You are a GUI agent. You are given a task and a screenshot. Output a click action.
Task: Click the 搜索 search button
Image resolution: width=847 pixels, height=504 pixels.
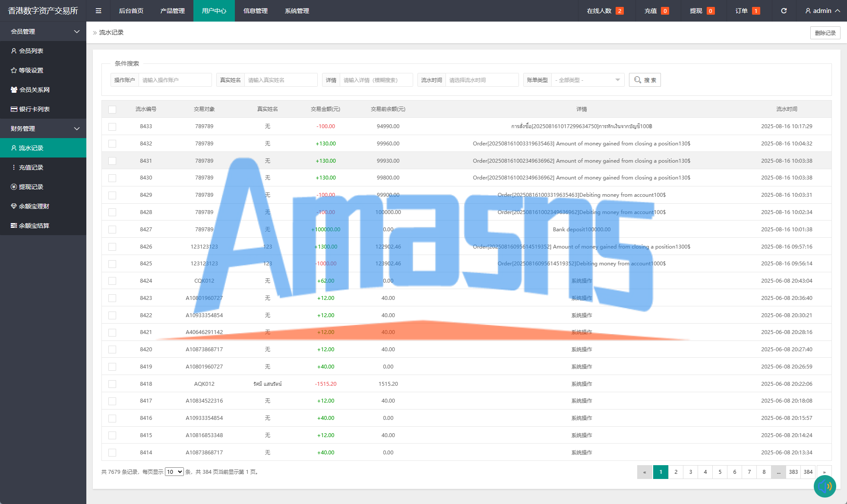pyautogui.click(x=645, y=80)
